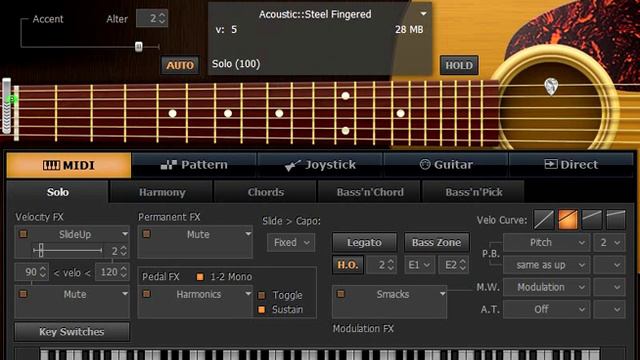Open the Velocity FX Mute dropdown arrow
The height and width of the screenshot is (360, 640).
pos(124,294)
